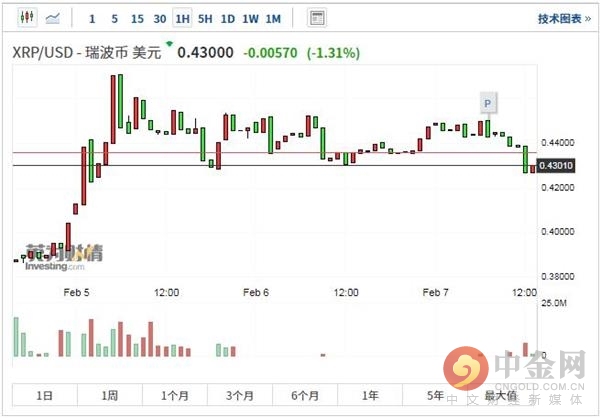Select the 5-minute interval
Image resolution: width=600 pixels, height=418 pixels.
point(114,19)
